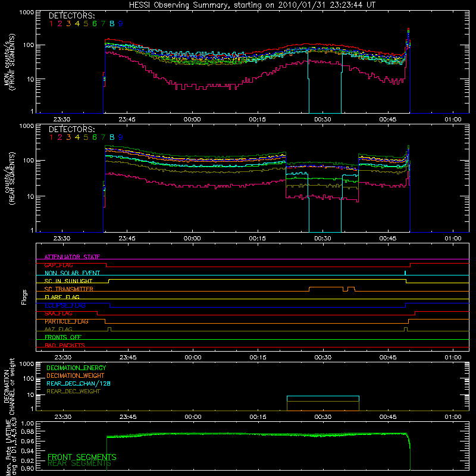Click the REAR_DEC_CHAN/128 legend entry

[79, 384]
